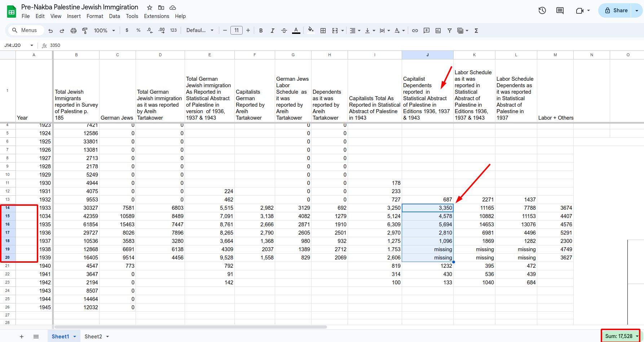This screenshot has width=644, height=342.
Task: Expand merge cells options arrow
Action: pos(343,31)
